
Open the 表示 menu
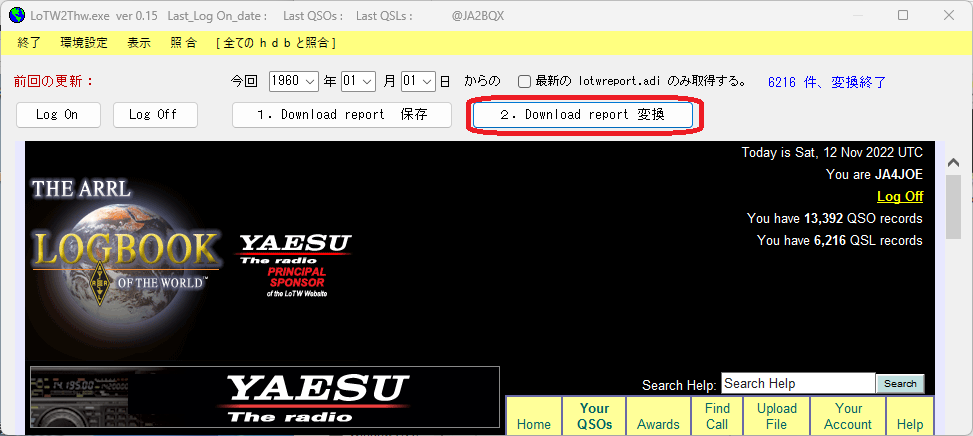139,43
